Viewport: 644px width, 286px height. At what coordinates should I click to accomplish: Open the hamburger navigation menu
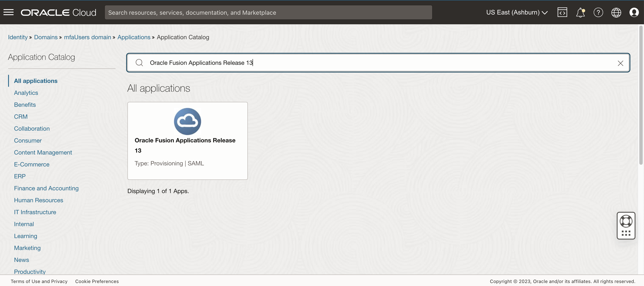click(x=9, y=12)
